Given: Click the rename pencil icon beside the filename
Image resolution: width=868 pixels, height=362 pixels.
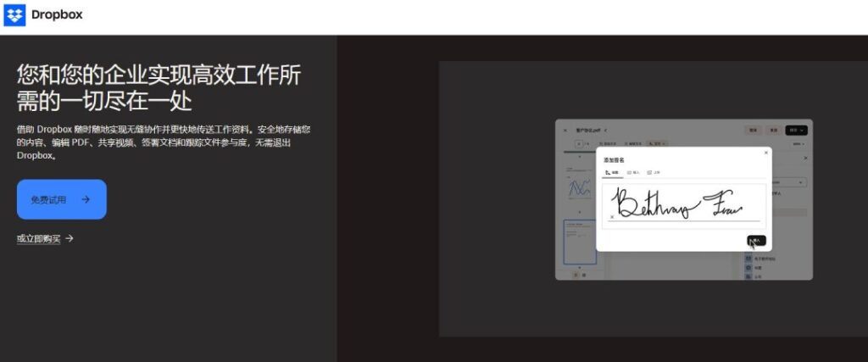Looking at the screenshot, I should 606,131.
